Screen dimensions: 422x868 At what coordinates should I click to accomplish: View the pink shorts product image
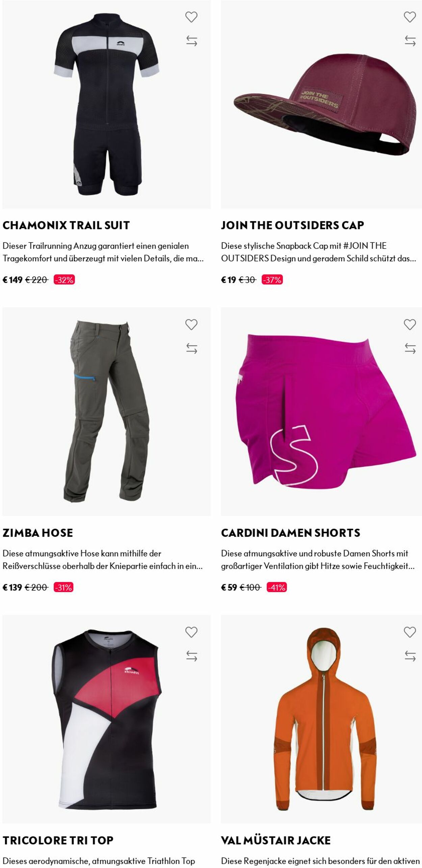321,412
